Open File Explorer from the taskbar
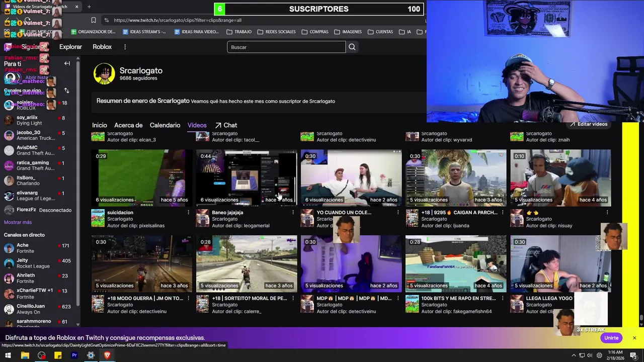 (x=25, y=355)
